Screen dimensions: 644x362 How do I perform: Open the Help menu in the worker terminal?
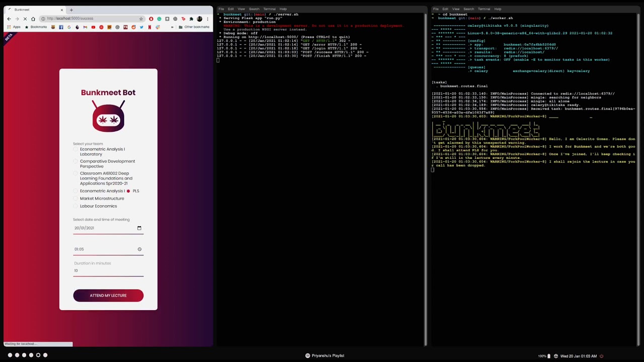[498, 9]
